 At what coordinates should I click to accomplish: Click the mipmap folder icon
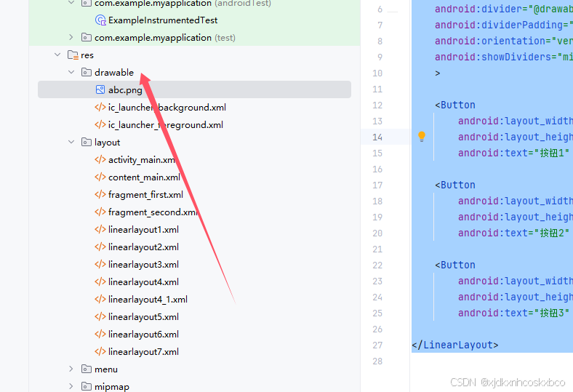(87, 386)
